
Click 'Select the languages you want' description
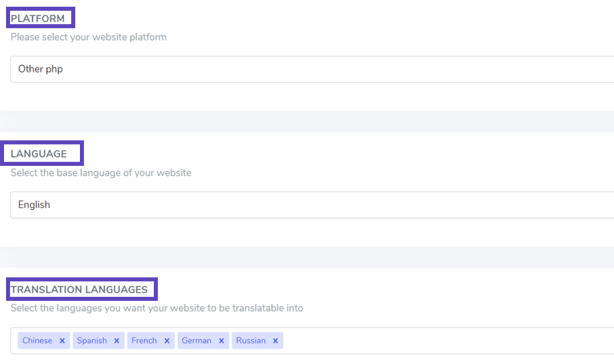(x=157, y=308)
